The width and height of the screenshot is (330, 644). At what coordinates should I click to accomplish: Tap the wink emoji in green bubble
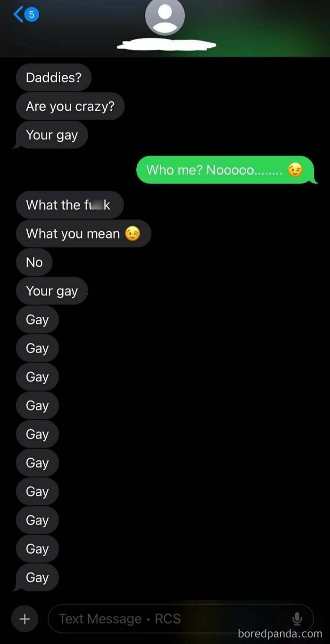(x=295, y=170)
